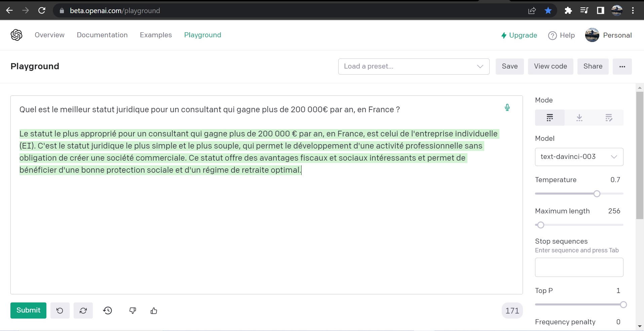Image resolution: width=644 pixels, height=331 pixels.
Task: Open the Personal account avatar
Action: (x=592, y=35)
